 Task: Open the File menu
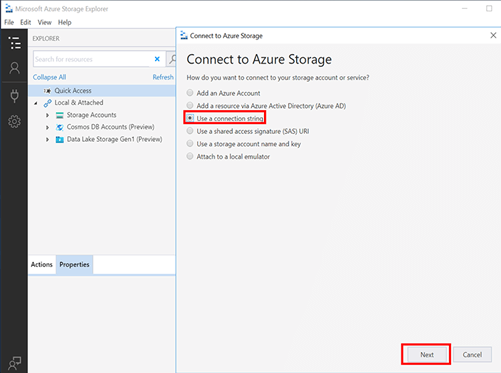[x=9, y=22]
